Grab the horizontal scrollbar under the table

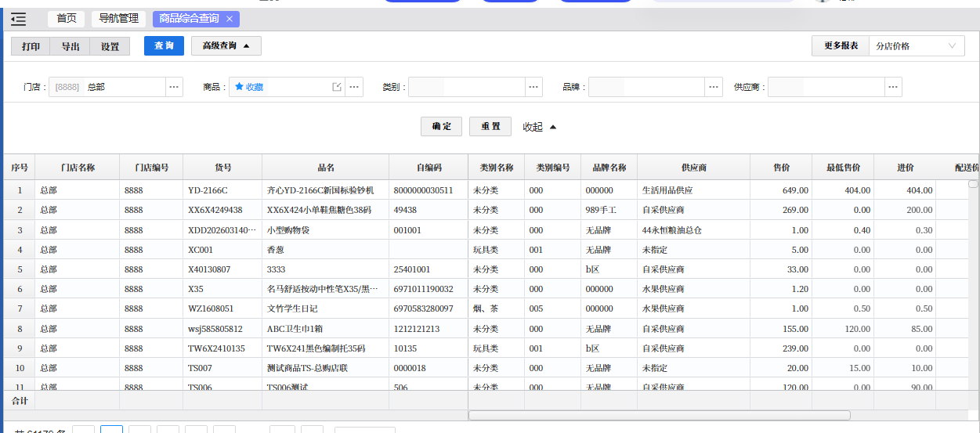[660, 415]
